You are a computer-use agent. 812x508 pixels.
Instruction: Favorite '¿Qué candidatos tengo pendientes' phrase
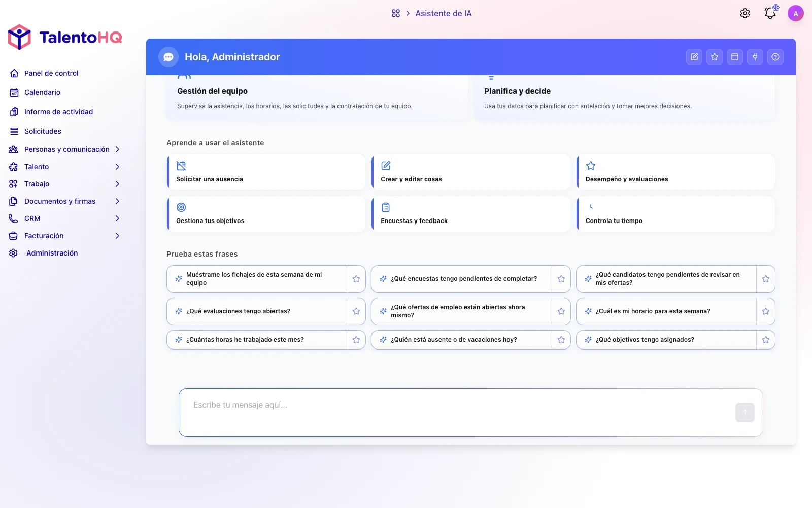pos(766,279)
